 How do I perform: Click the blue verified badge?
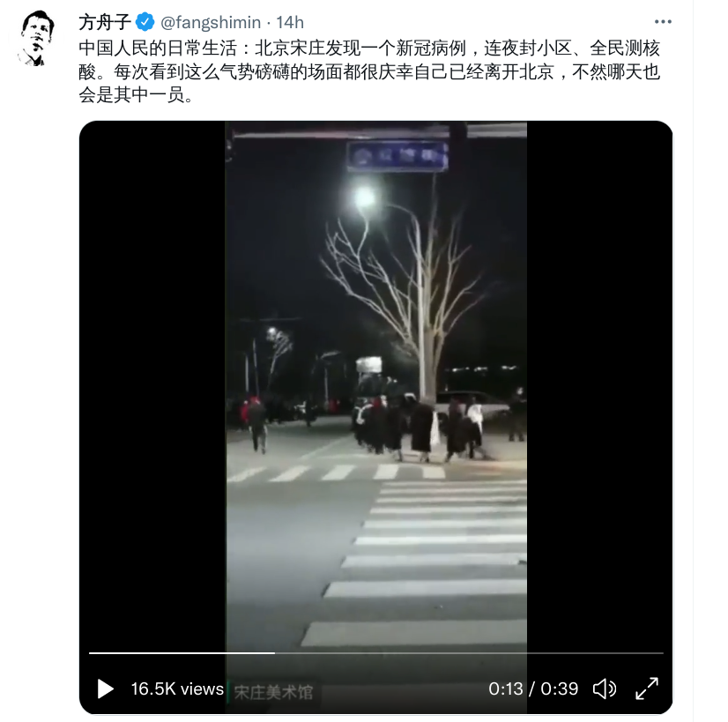(145, 22)
